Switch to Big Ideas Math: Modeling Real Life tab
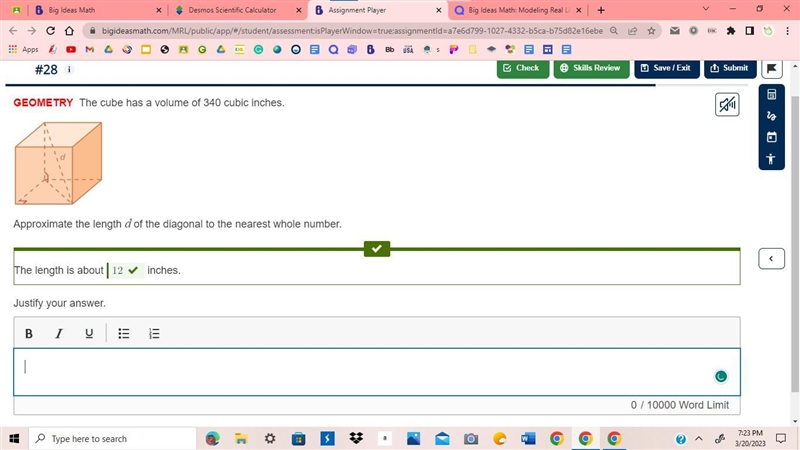 coord(518,10)
